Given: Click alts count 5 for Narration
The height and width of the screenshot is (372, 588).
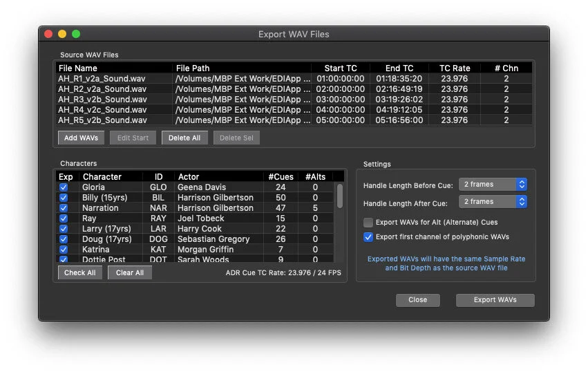Looking at the screenshot, I should point(315,208).
